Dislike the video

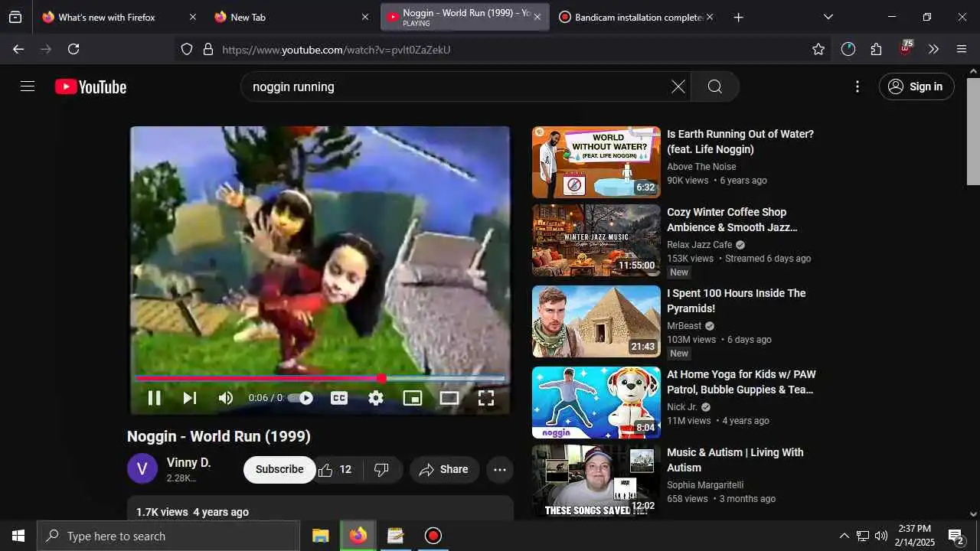381,469
